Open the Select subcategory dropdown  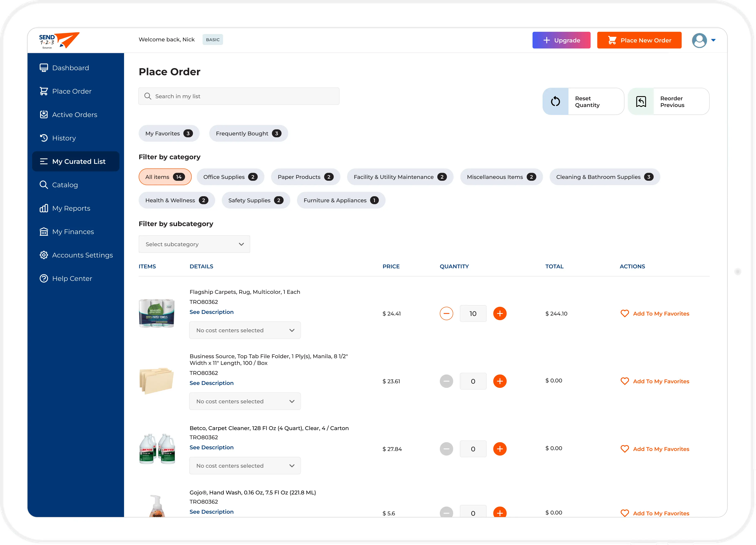194,244
